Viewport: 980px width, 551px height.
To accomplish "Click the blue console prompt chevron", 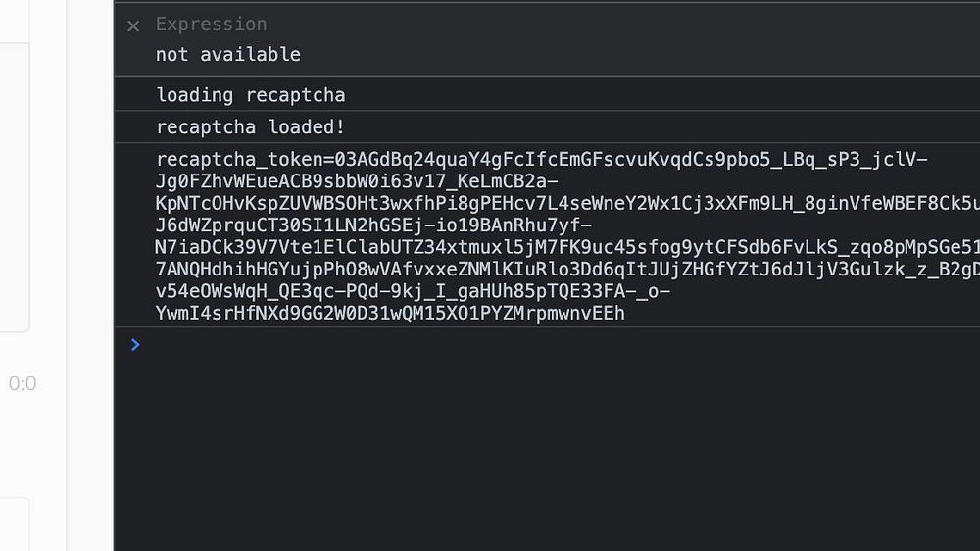I will click(135, 345).
